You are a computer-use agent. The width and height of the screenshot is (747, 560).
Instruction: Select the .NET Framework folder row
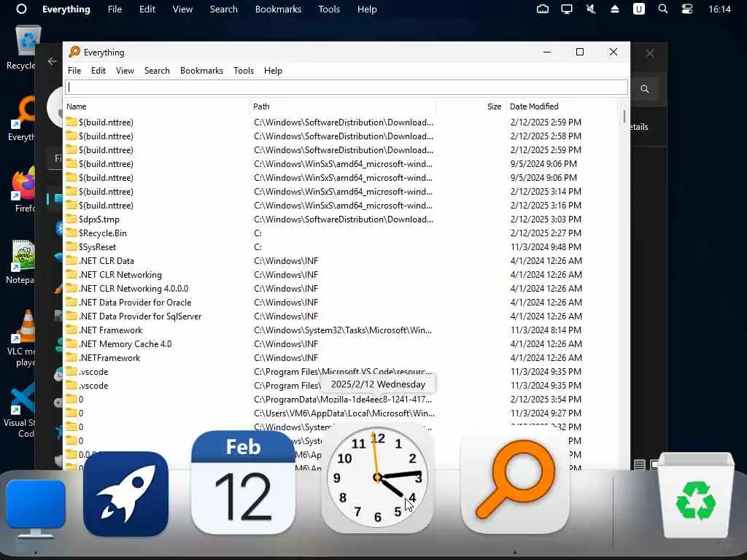[x=340, y=330]
